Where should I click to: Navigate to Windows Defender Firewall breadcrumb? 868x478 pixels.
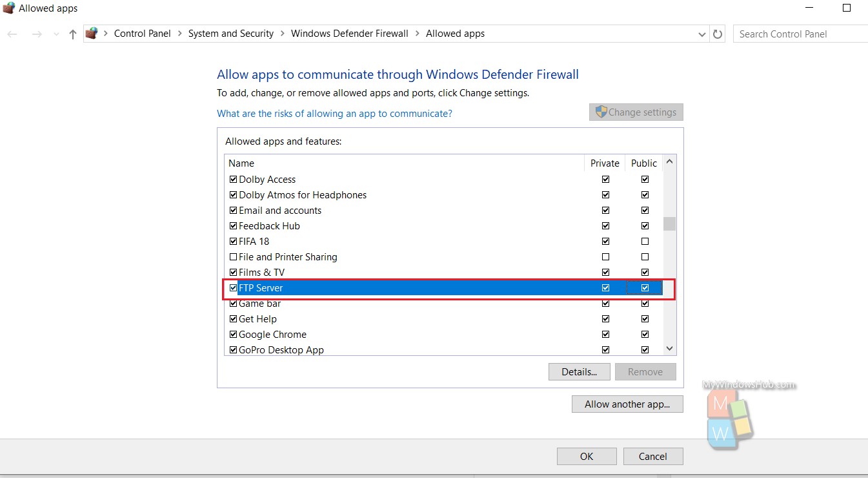point(349,34)
